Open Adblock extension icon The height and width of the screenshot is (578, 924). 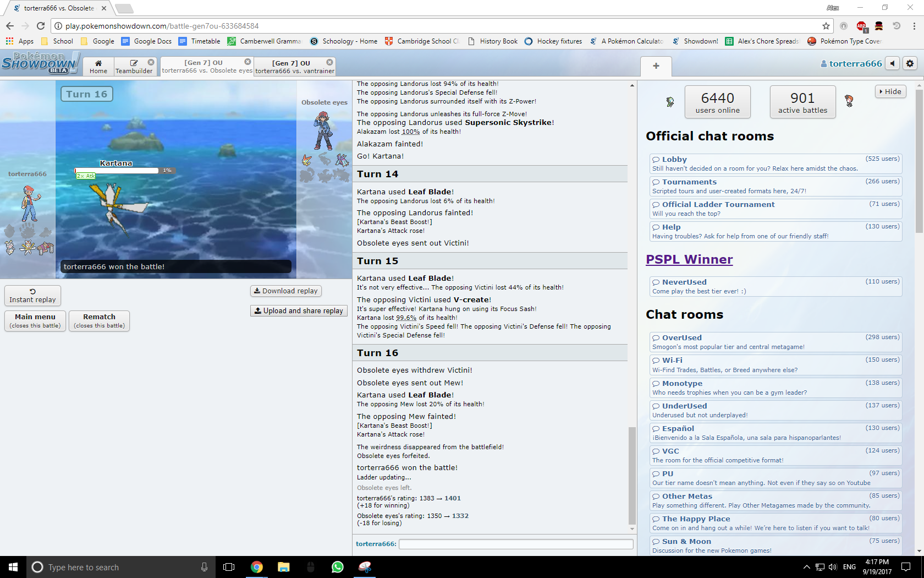pos(861,26)
